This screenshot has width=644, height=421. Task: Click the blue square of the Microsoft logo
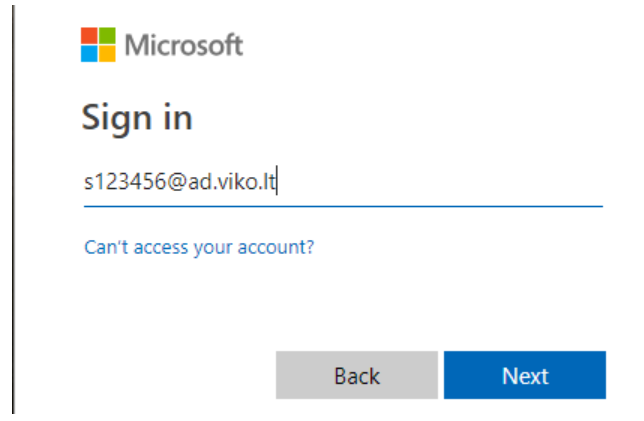tap(89, 53)
